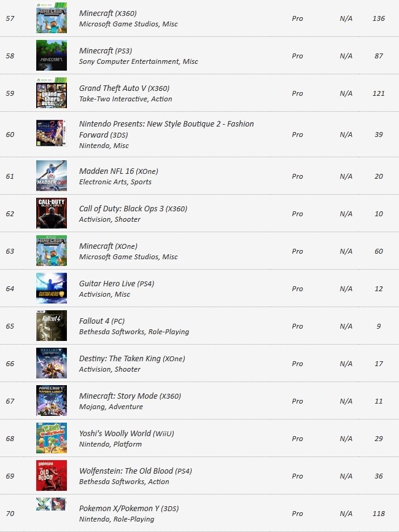Select the Wolfenstein: The Old Blood cover art

point(52,475)
